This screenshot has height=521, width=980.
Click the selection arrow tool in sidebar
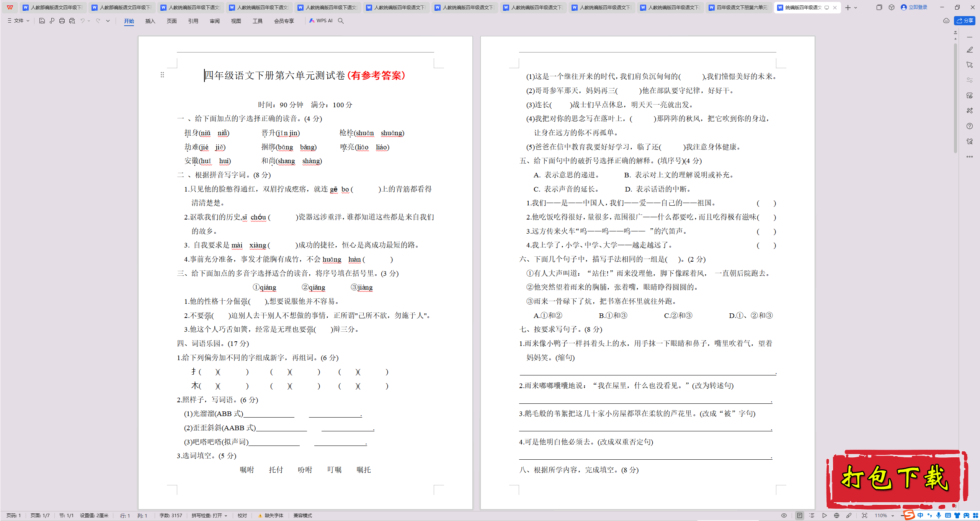point(970,65)
